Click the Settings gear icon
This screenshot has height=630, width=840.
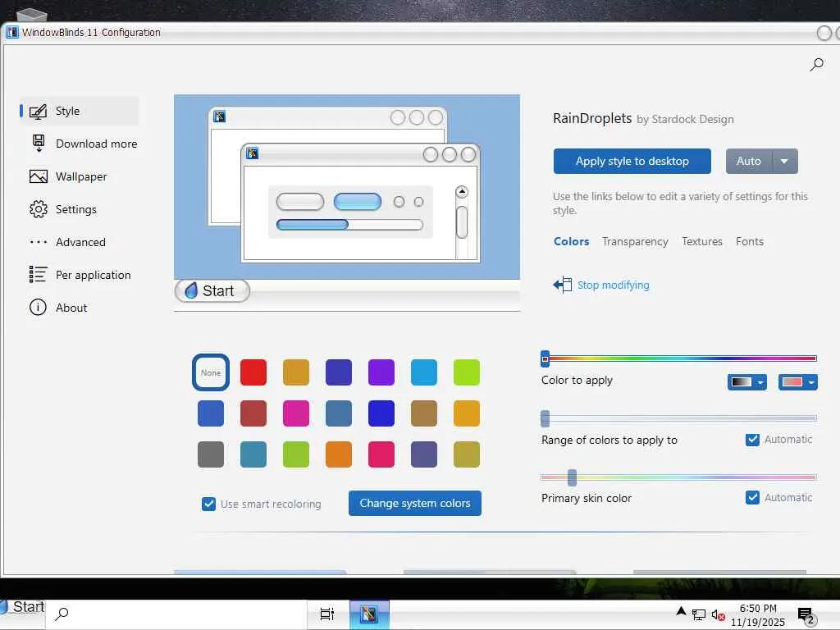[x=38, y=209]
